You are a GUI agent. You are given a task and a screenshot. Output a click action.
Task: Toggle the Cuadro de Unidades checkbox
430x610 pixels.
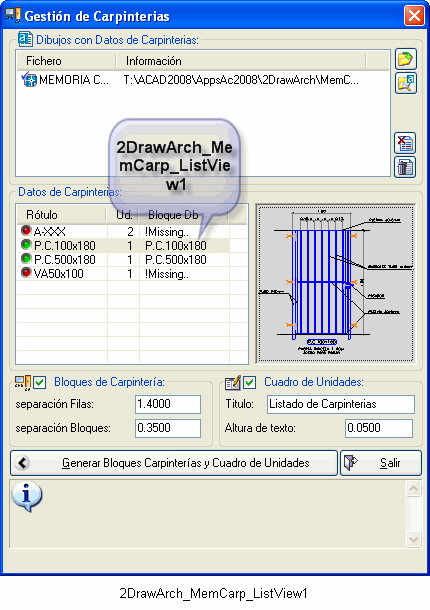250,382
